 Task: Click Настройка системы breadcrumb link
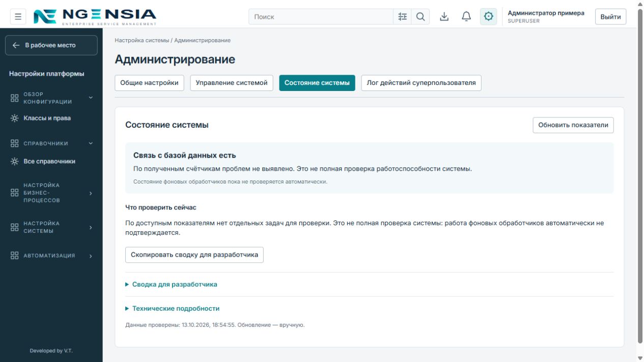[x=142, y=40]
